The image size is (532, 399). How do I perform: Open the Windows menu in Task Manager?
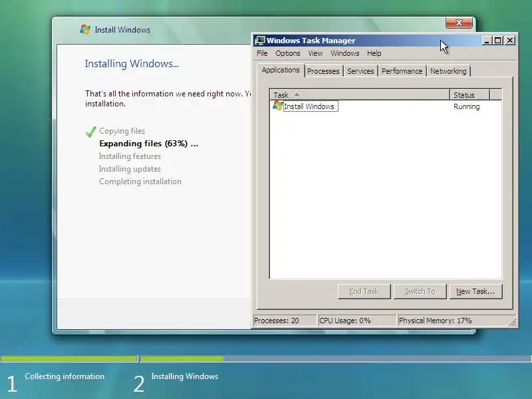(x=344, y=53)
